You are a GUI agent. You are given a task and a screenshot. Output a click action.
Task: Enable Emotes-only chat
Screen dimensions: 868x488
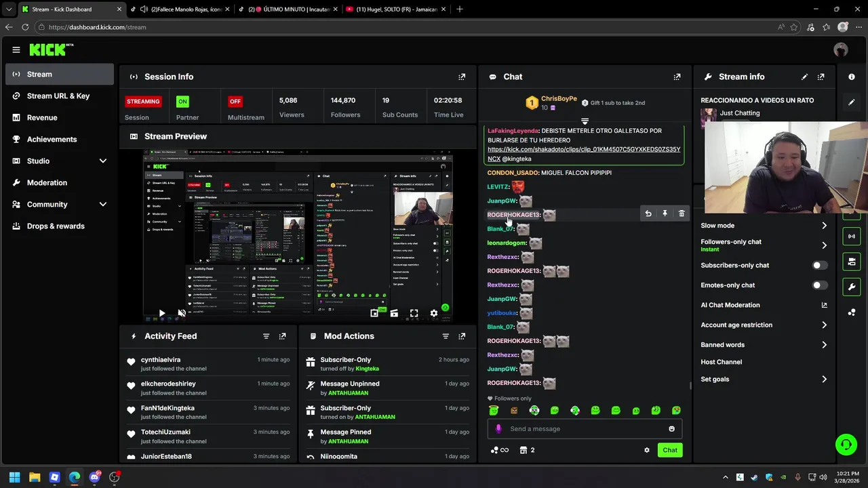tap(820, 285)
